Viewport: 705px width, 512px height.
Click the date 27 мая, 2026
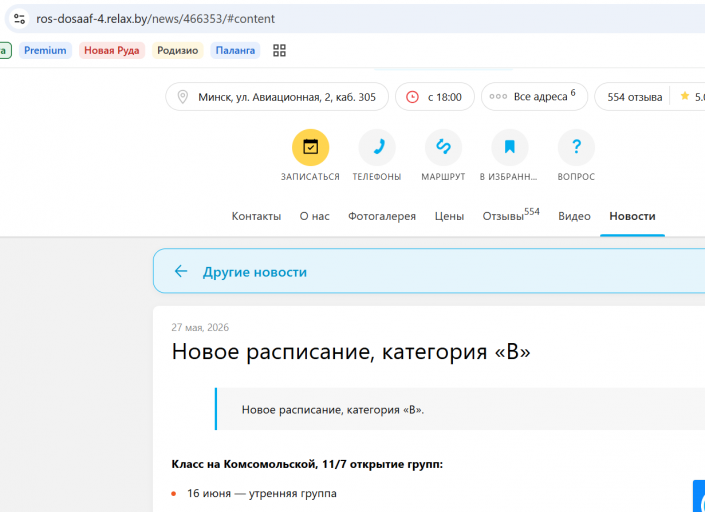pyautogui.click(x=200, y=327)
